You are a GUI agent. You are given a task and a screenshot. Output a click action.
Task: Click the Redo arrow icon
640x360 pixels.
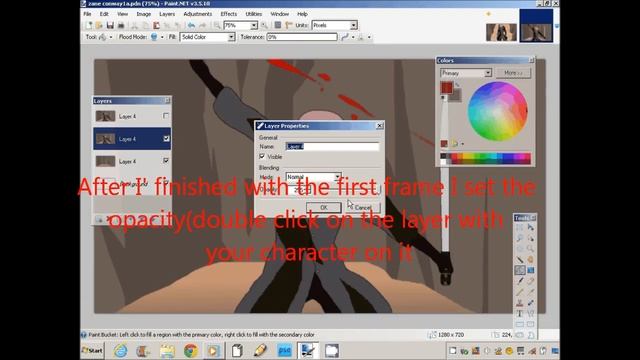(202, 25)
